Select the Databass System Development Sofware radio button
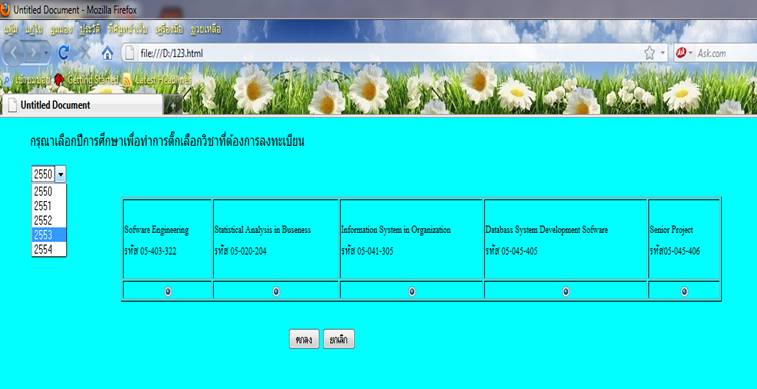The height and width of the screenshot is (389, 757). (566, 292)
